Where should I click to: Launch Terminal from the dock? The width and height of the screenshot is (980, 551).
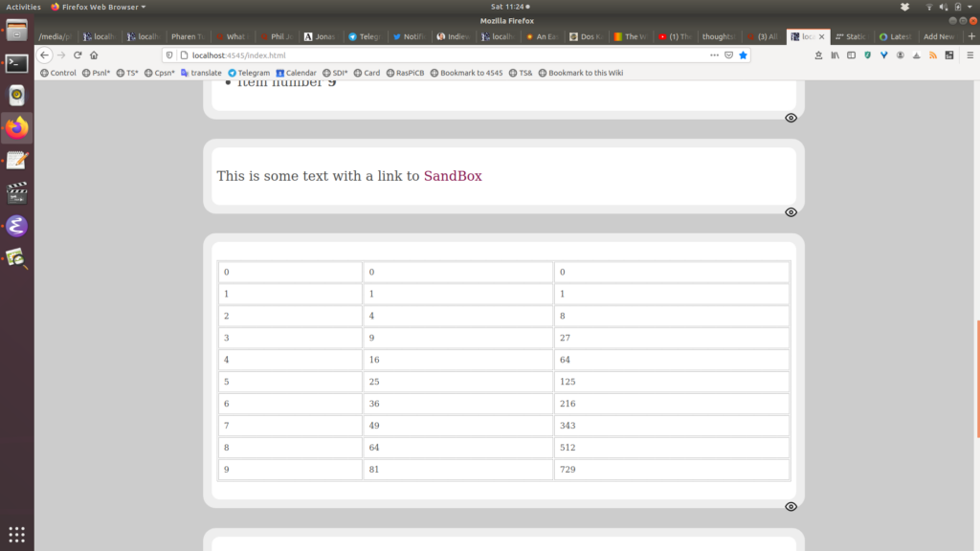(x=17, y=63)
